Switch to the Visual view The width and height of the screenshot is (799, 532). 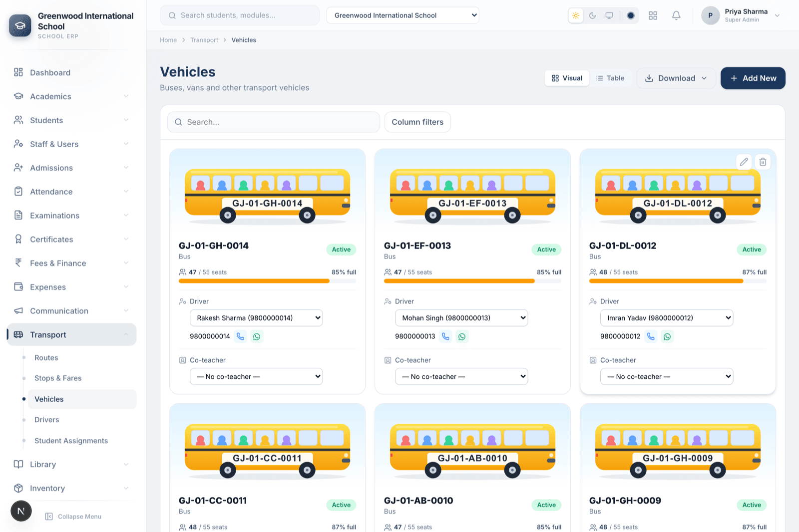click(x=567, y=78)
